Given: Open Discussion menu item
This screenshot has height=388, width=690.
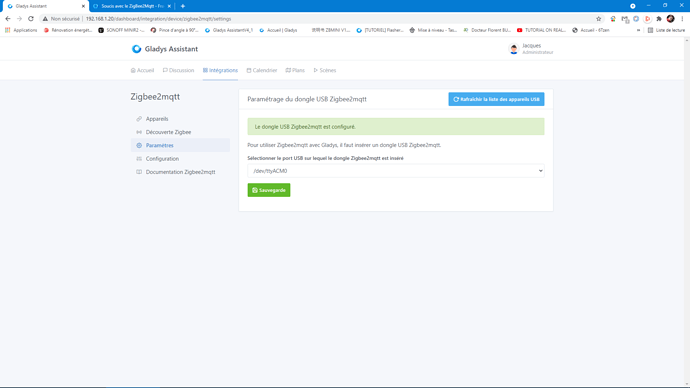Looking at the screenshot, I should click(178, 70).
